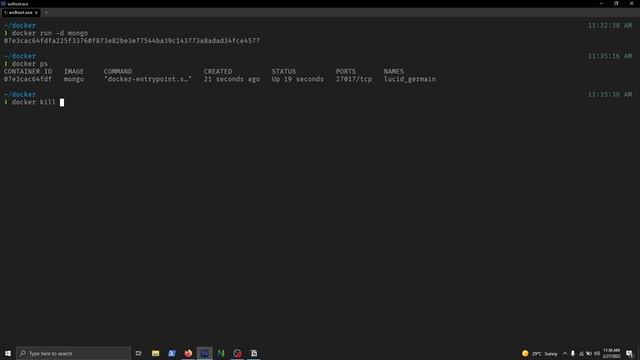Click the 'Up 19 seconds' status value
640x360 pixels.
point(298,79)
